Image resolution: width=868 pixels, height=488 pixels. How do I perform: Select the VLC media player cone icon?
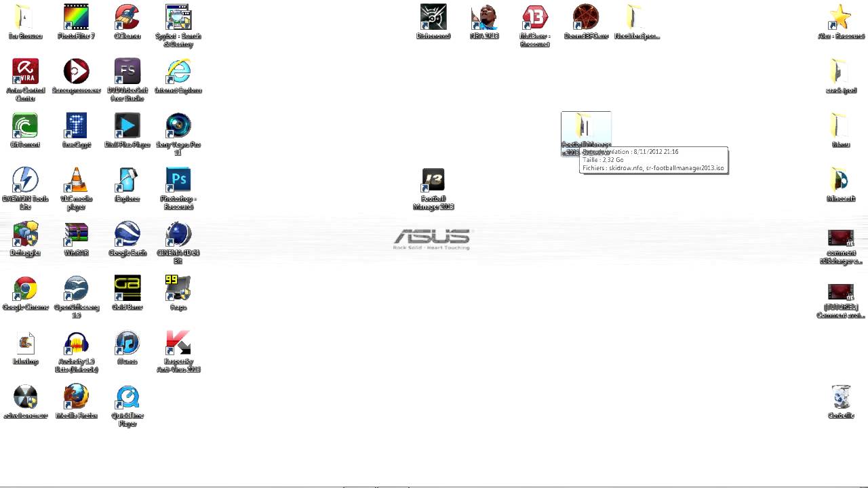(x=76, y=180)
